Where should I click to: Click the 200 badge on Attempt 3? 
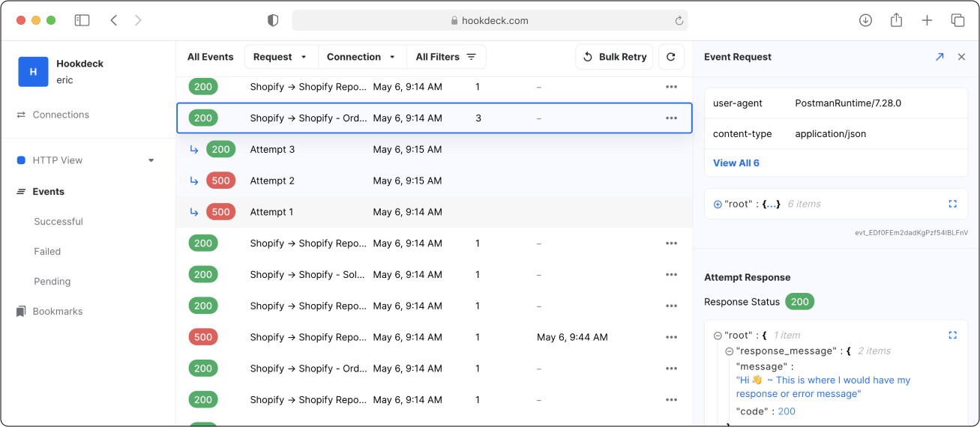tap(220, 150)
